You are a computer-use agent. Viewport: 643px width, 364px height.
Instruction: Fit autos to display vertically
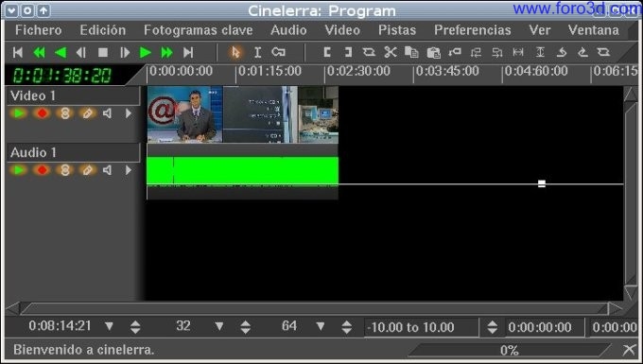point(540,52)
